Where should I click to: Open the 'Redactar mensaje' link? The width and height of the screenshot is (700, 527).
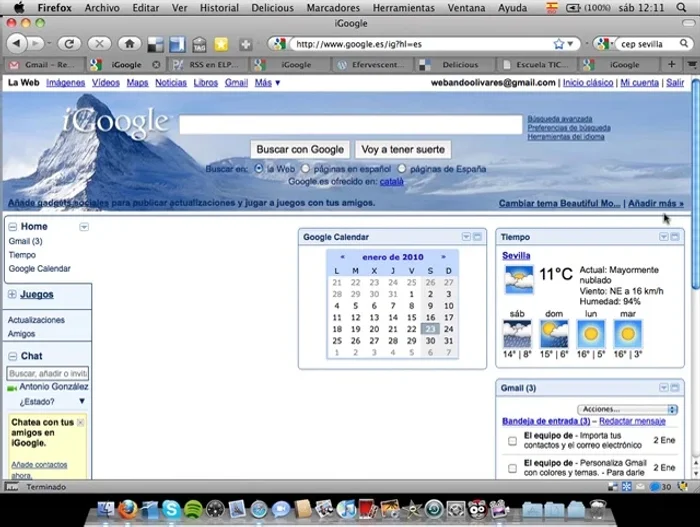click(632, 422)
